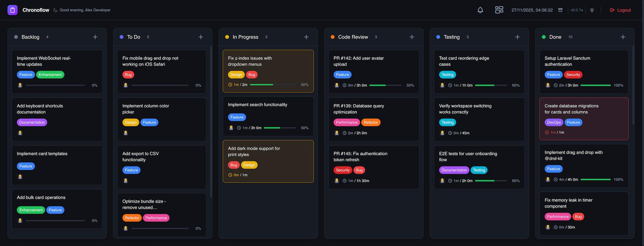Add a card to the Testing column
Image resolution: width=644 pixels, height=246 pixels.
(517, 37)
